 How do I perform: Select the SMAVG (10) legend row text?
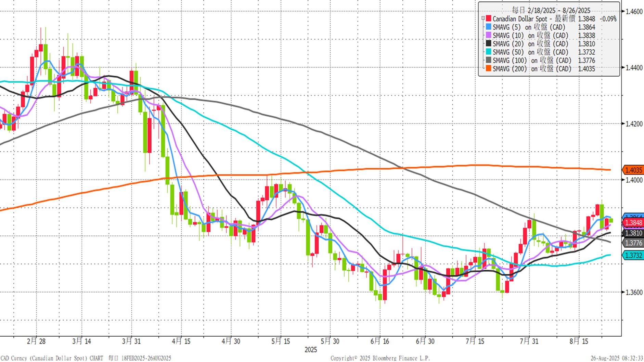pyautogui.click(x=530, y=36)
